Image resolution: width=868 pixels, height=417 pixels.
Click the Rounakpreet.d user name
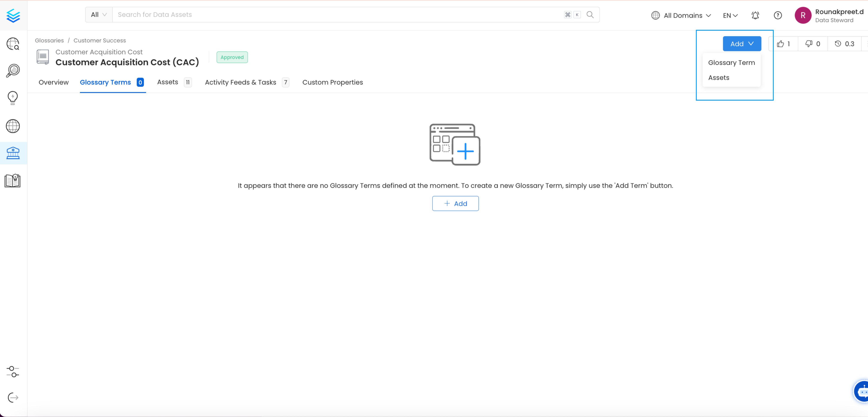839,12
